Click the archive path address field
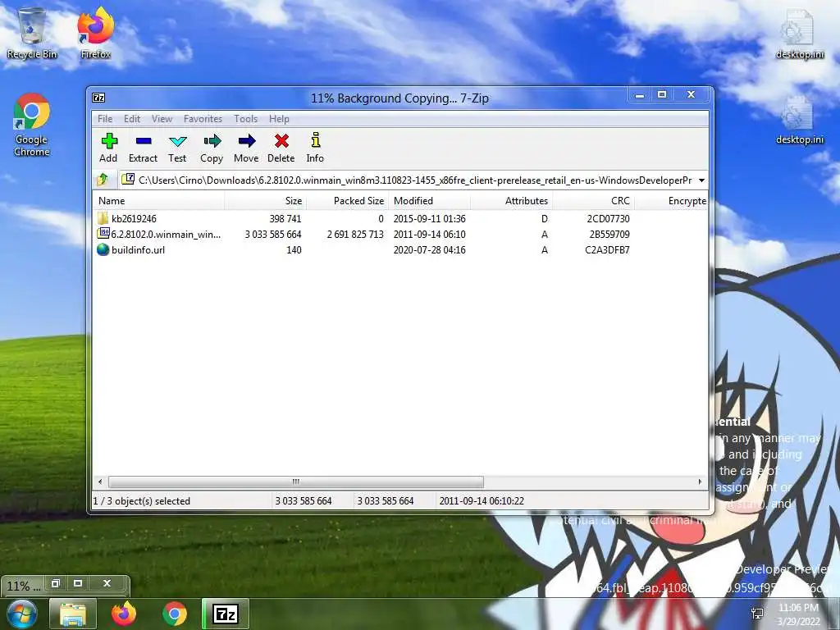The image size is (840, 630). pyautogui.click(x=409, y=180)
